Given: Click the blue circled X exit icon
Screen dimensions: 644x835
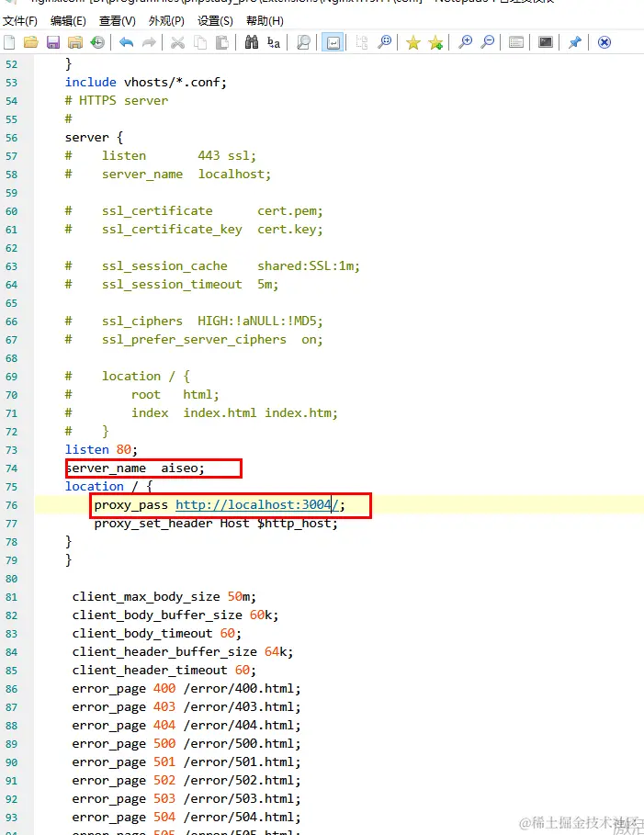Looking at the screenshot, I should pos(604,42).
